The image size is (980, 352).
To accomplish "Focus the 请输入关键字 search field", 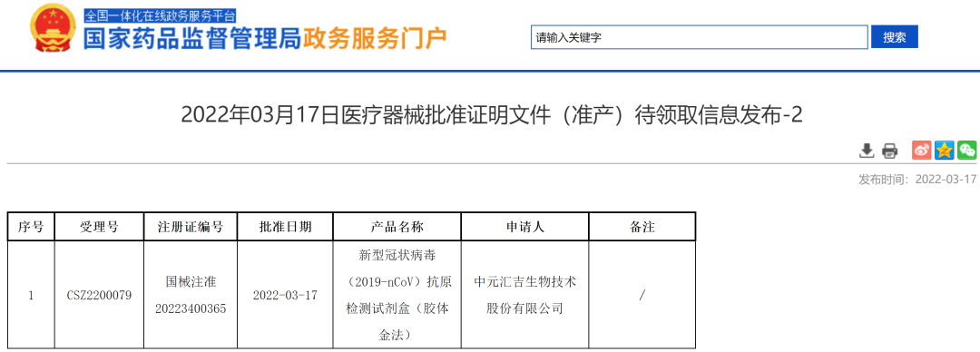I will point(700,37).
